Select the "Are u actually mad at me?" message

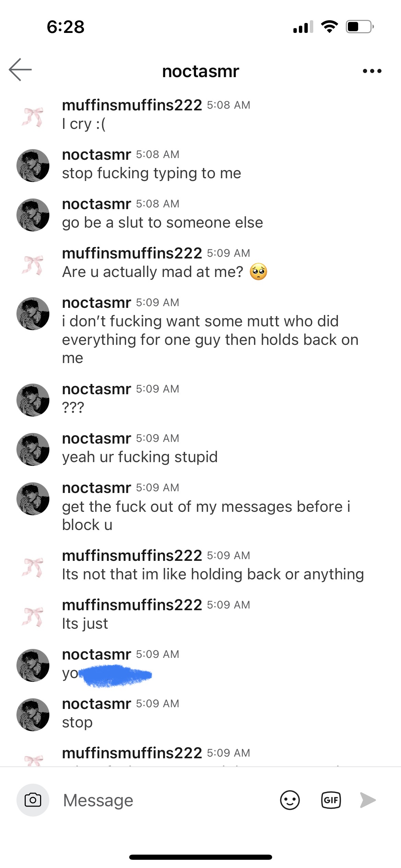(153, 272)
